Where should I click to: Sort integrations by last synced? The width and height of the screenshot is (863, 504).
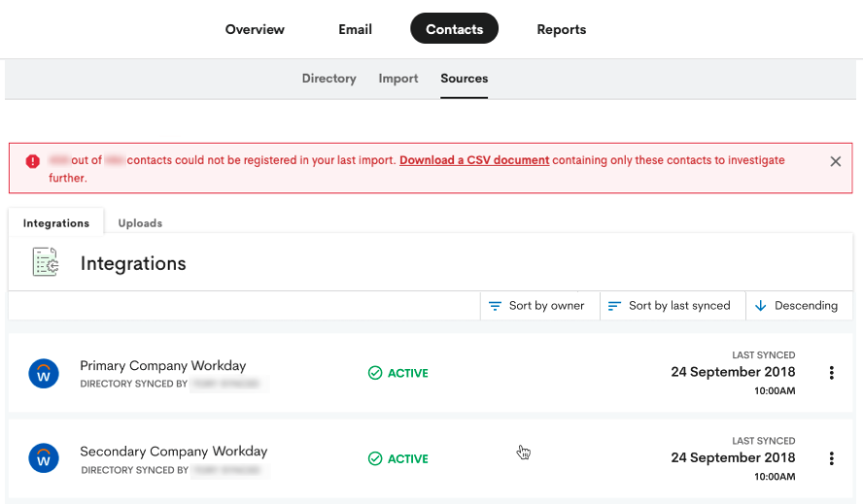(673, 305)
